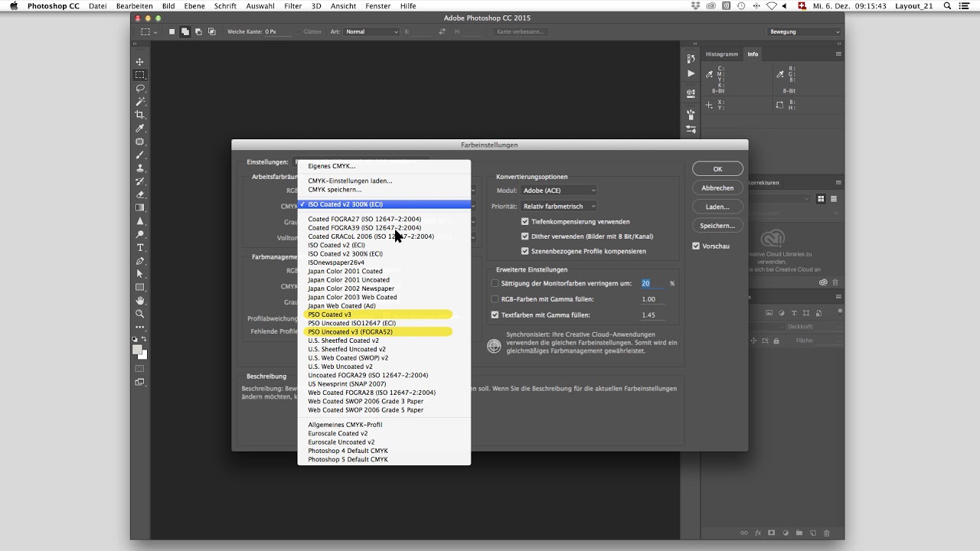Open the Bewegung workspace dropdown
Viewport: 980px width, 551px height.
pyautogui.click(x=805, y=32)
